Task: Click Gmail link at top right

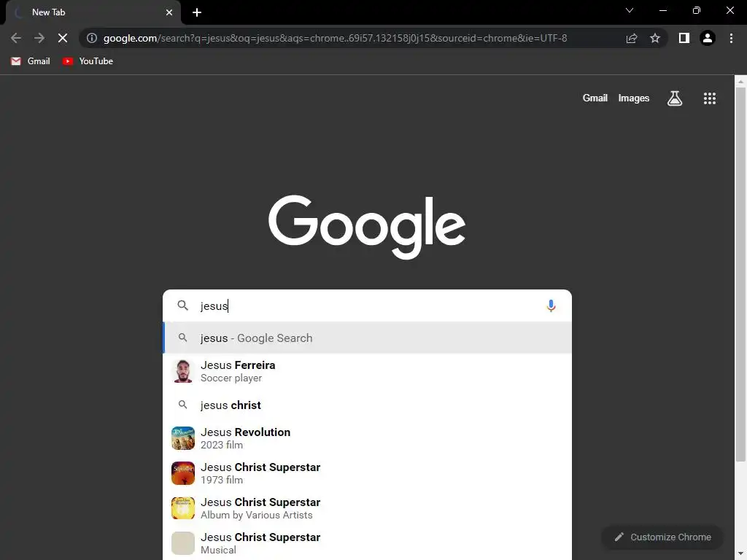Action: click(x=595, y=98)
